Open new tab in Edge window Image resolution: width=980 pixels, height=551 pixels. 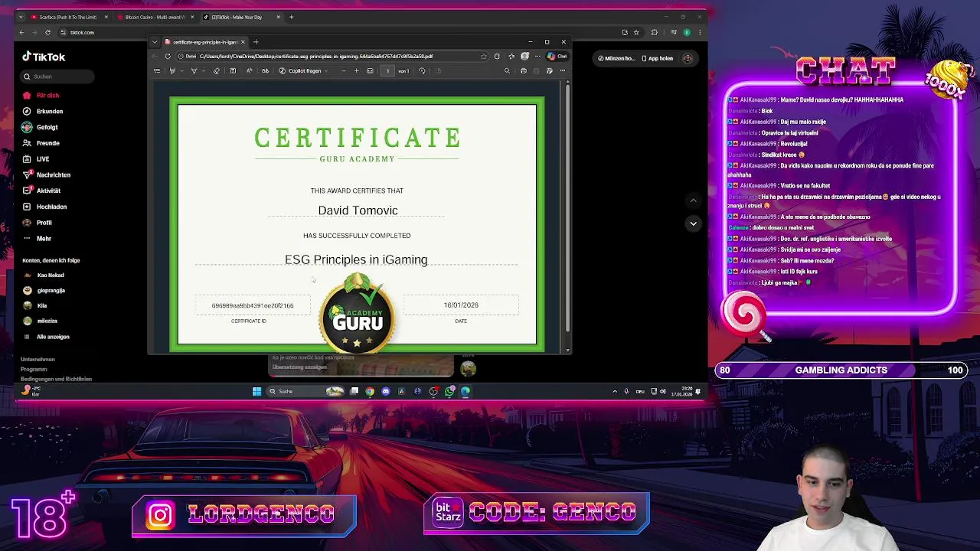click(256, 42)
